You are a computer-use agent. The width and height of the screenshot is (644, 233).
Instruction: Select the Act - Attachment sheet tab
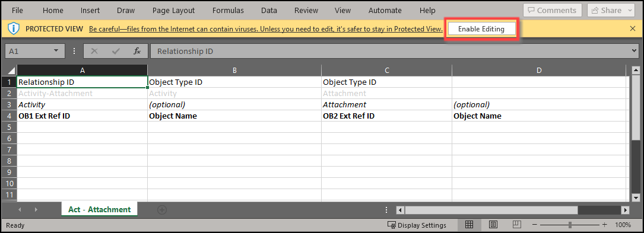[x=99, y=210]
